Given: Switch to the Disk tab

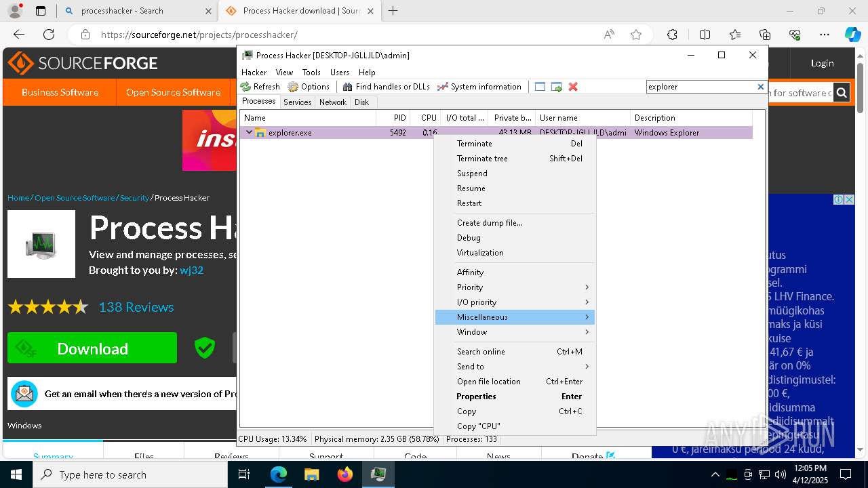Looking at the screenshot, I should point(361,102).
